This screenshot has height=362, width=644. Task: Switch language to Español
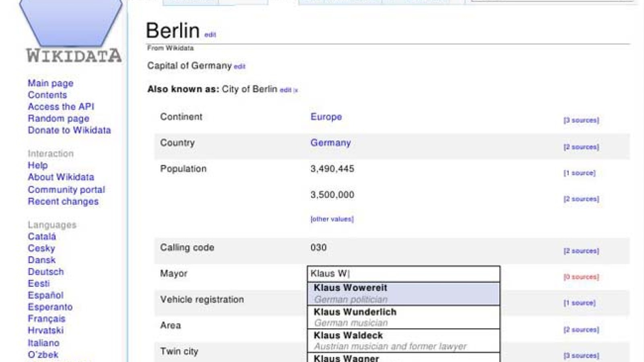[x=45, y=295]
